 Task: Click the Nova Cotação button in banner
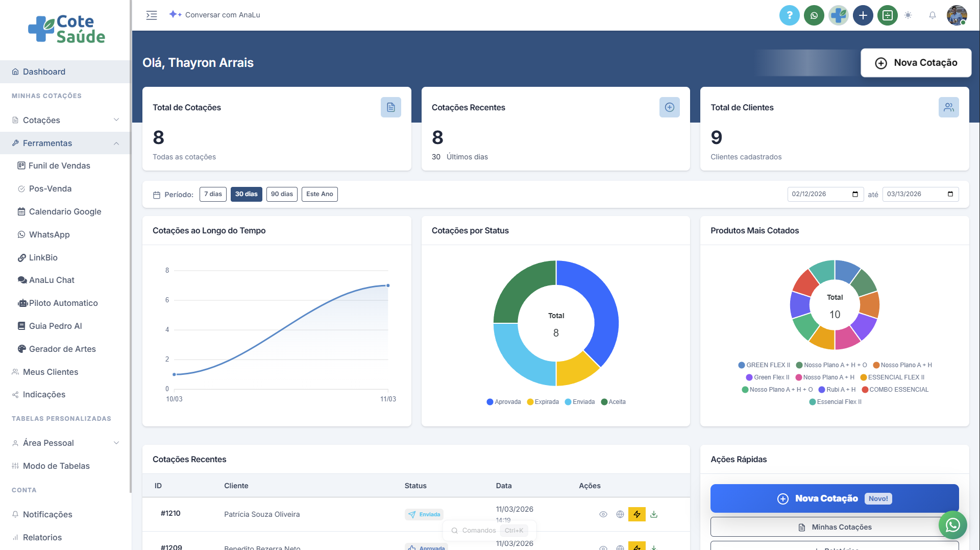click(916, 63)
